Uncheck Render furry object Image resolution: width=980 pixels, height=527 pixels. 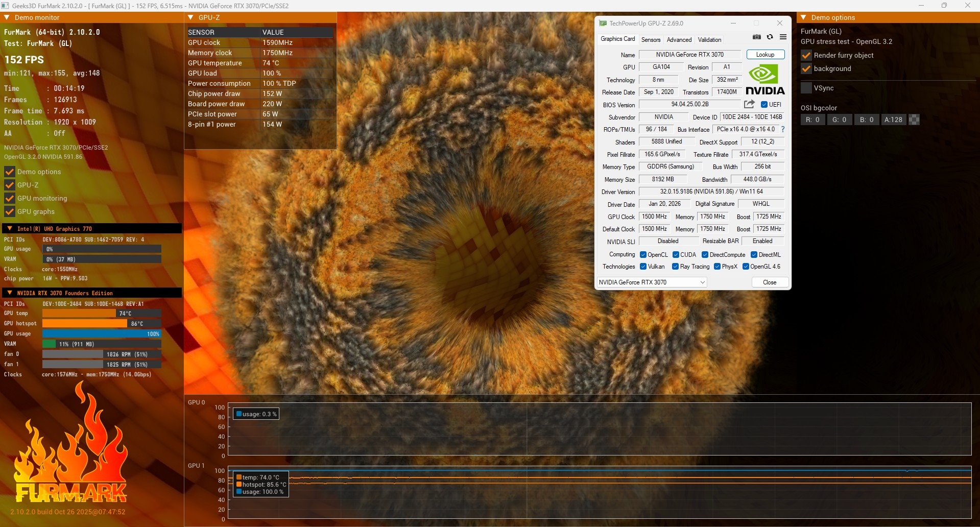[x=806, y=55]
